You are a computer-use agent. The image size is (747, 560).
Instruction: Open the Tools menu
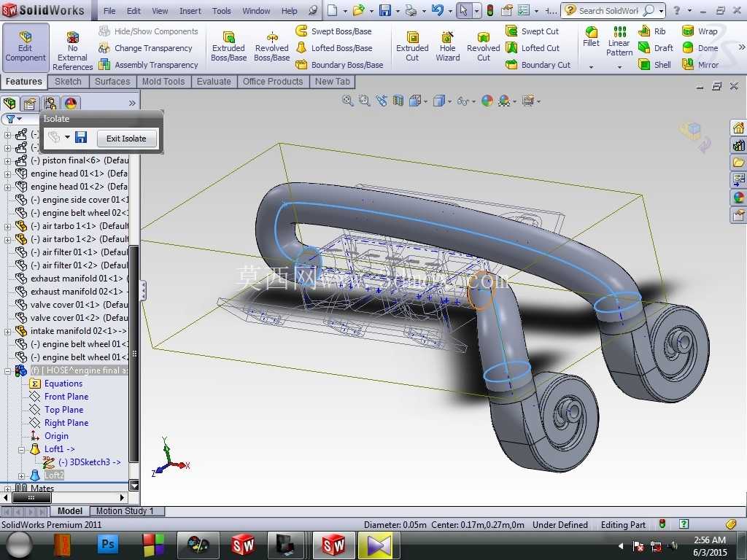tap(222, 10)
